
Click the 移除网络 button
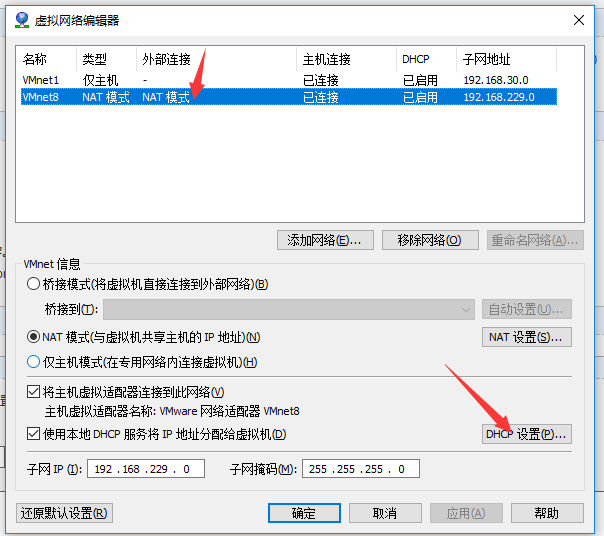pyautogui.click(x=430, y=240)
